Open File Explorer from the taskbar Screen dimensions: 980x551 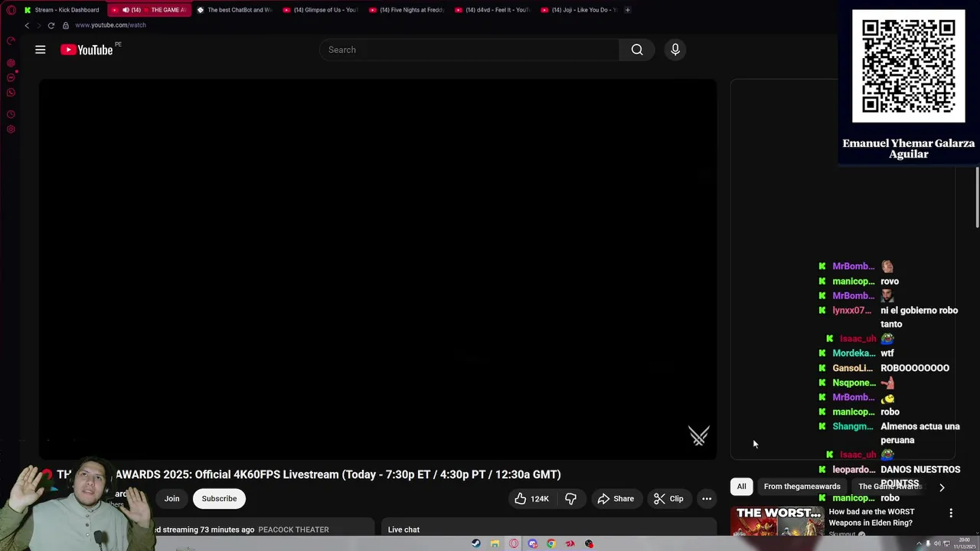tap(495, 544)
